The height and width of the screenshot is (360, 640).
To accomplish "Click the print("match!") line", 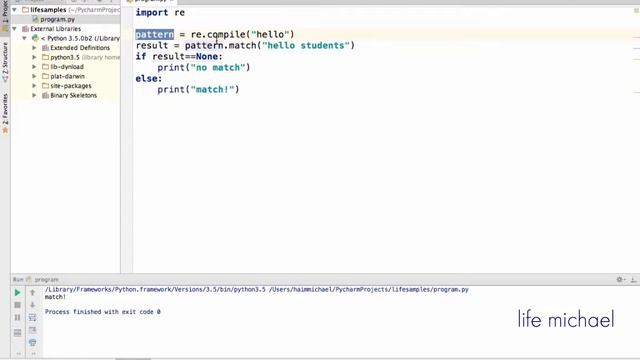I will click(x=198, y=89).
